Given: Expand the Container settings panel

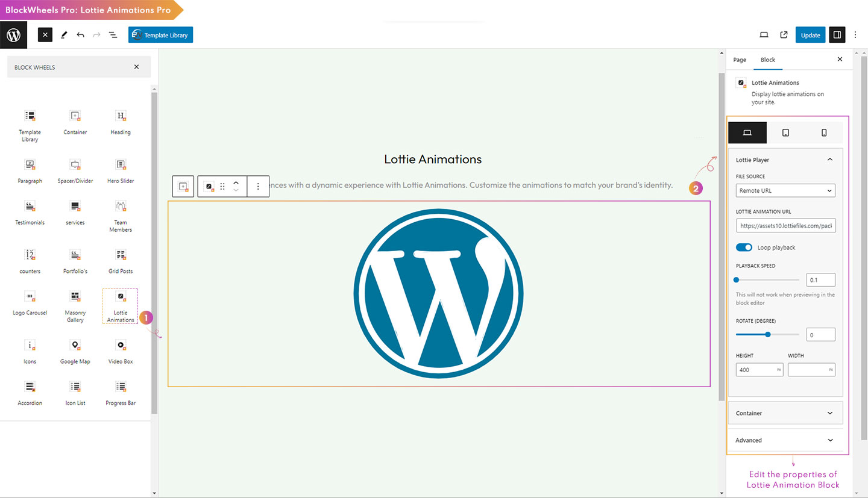Looking at the screenshot, I should click(785, 413).
